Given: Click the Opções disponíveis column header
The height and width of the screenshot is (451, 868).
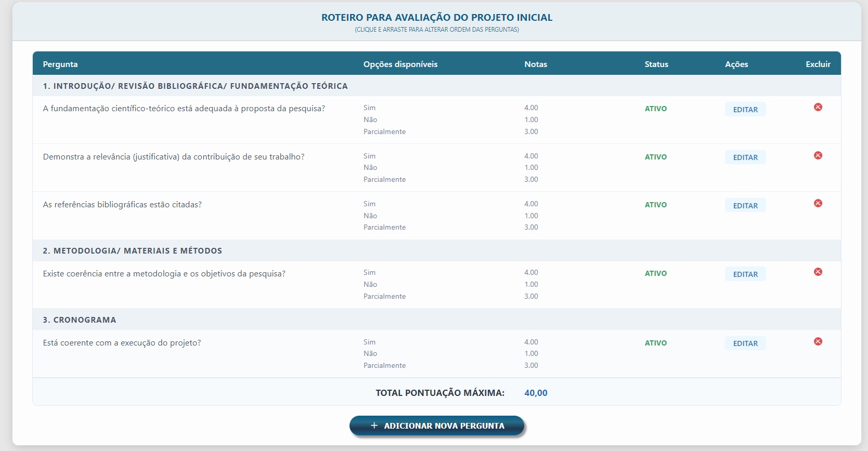Looking at the screenshot, I should (x=400, y=64).
